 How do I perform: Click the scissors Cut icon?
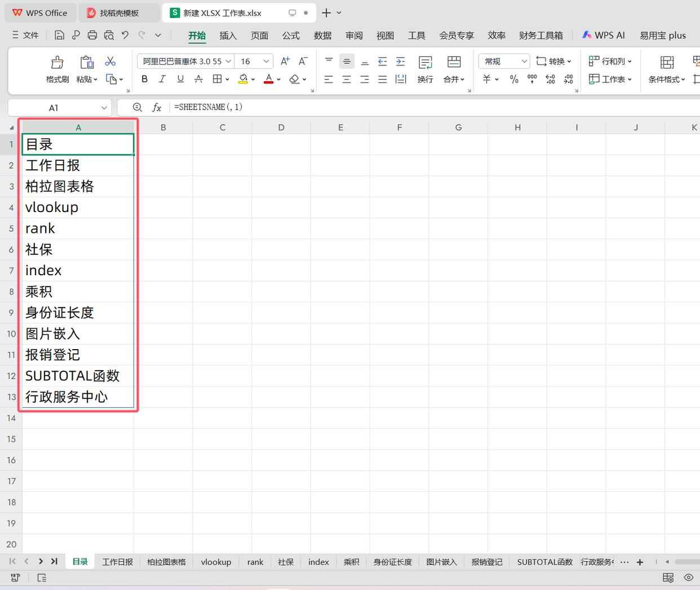pos(110,61)
